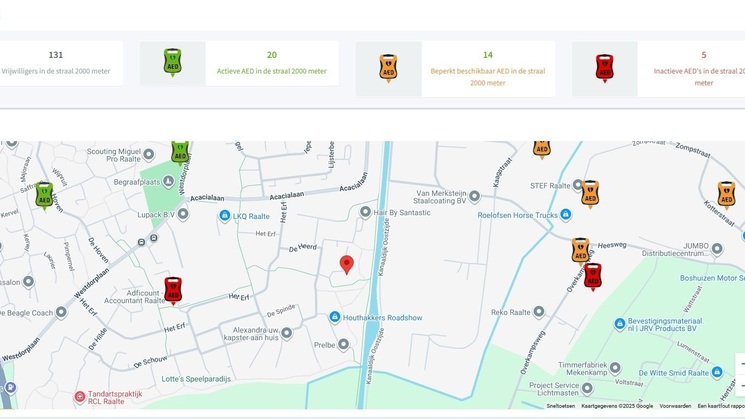Select the red AED marker near Adficount Accountant
The width and height of the screenshot is (745, 419).
(173, 289)
